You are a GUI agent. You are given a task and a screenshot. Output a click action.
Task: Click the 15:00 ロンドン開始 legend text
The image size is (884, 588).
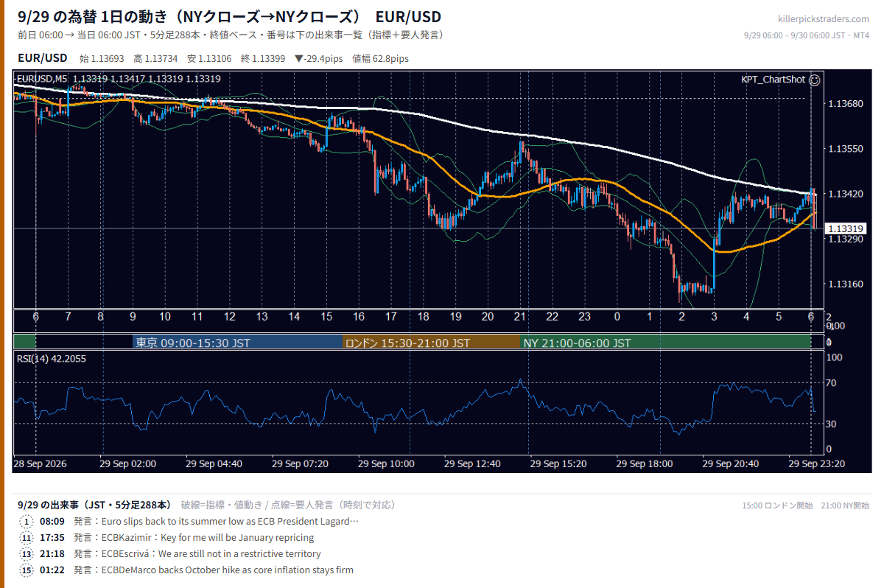[777, 505]
